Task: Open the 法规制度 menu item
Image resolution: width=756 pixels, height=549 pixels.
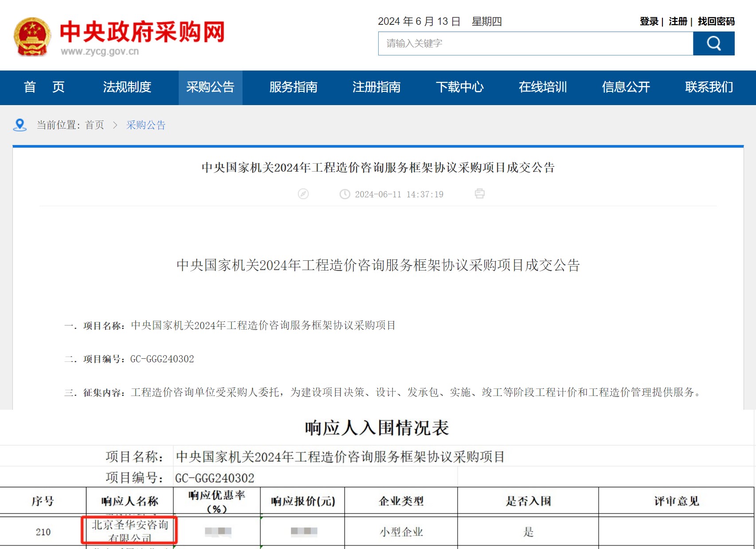Action: click(127, 87)
